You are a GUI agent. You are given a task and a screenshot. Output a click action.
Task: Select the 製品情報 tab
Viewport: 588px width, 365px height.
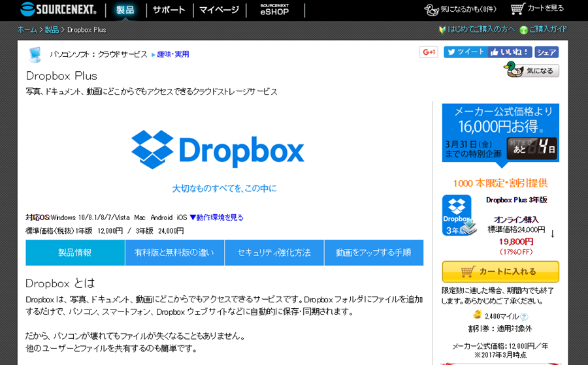click(x=75, y=253)
